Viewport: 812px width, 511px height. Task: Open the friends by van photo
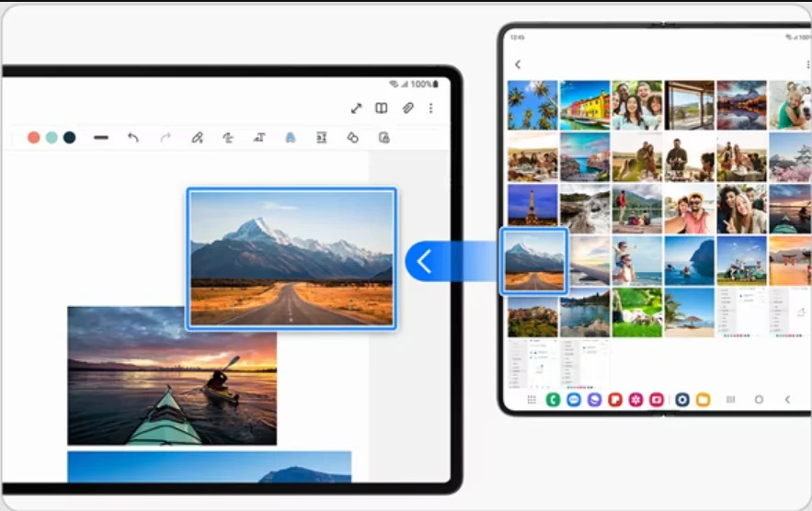[741, 261]
